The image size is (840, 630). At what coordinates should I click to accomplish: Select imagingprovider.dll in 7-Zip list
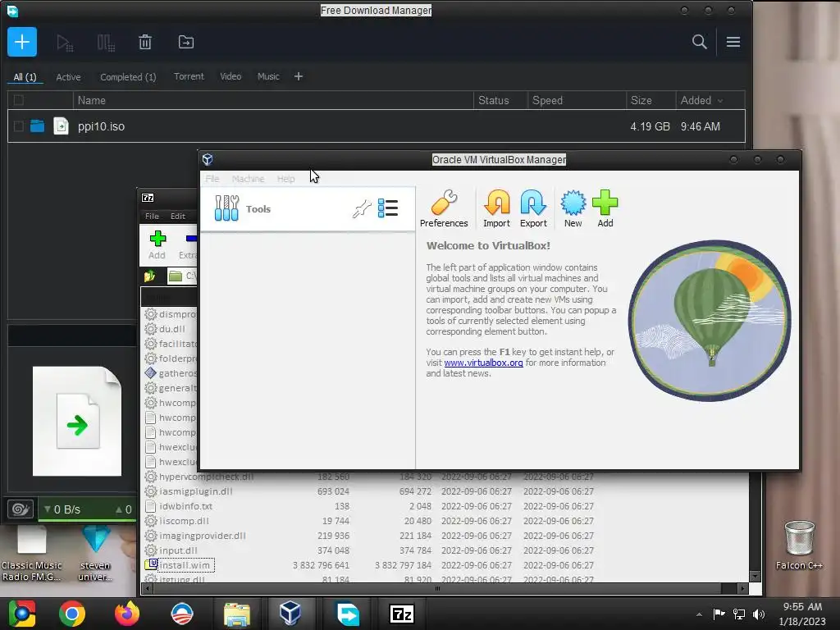click(x=203, y=536)
